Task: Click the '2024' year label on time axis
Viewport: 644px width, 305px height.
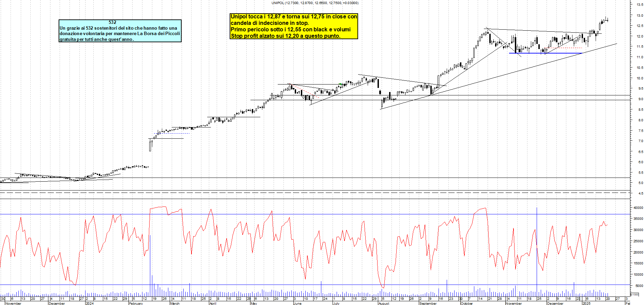Action: (x=90, y=303)
